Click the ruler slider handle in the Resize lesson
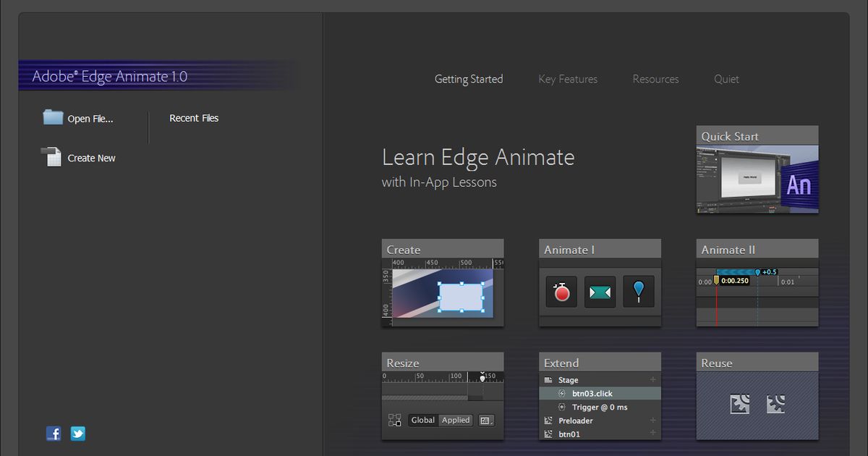This screenshot has height=456, width=868. 482,377
